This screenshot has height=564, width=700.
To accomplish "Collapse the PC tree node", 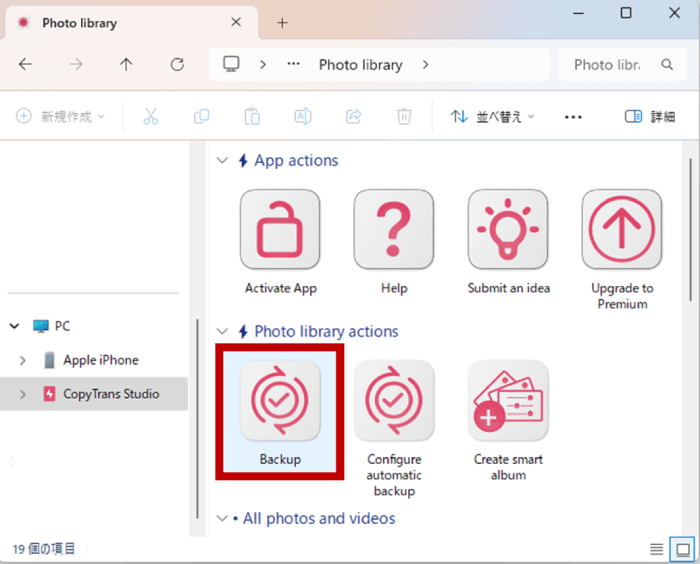I will point(15,326).
